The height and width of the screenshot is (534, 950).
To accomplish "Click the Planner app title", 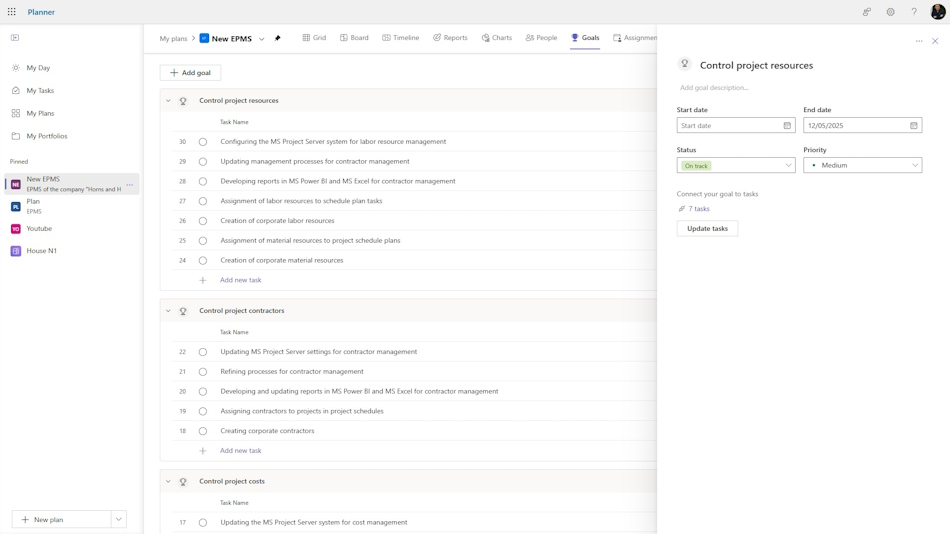I will pyautogui.click(x=41, y=12).
